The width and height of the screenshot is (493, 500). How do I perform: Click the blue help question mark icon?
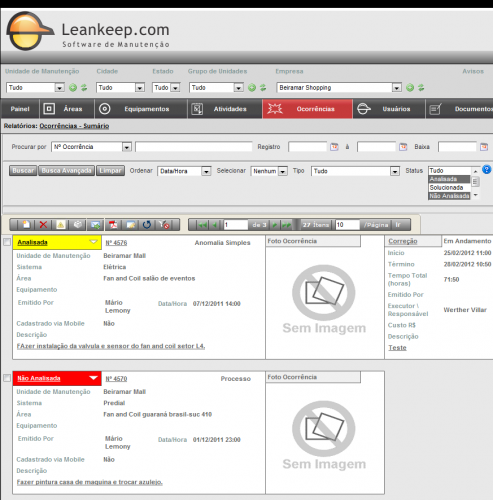(x=487, y=170)
